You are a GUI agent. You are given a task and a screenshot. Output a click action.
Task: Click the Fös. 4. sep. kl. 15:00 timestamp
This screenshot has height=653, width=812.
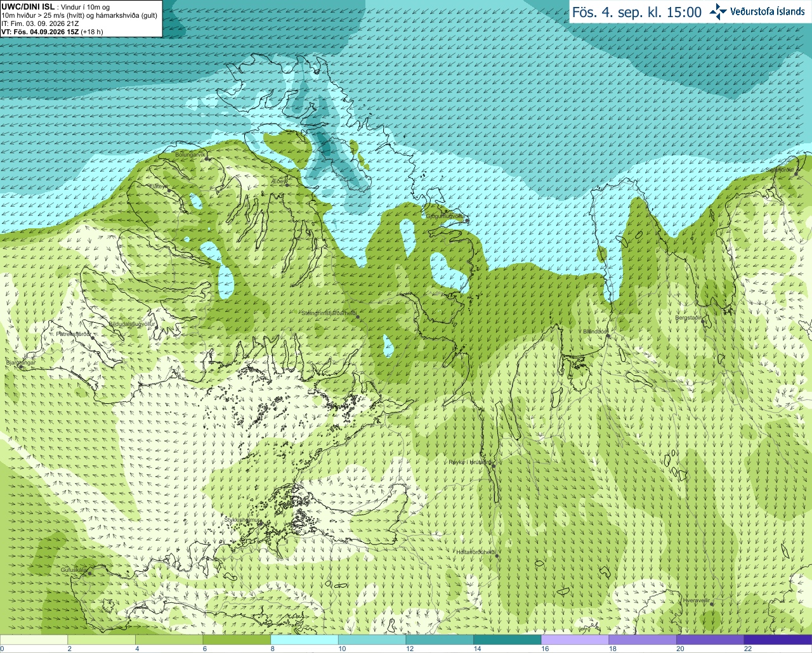pyautogui.click(x=637, y=12)
